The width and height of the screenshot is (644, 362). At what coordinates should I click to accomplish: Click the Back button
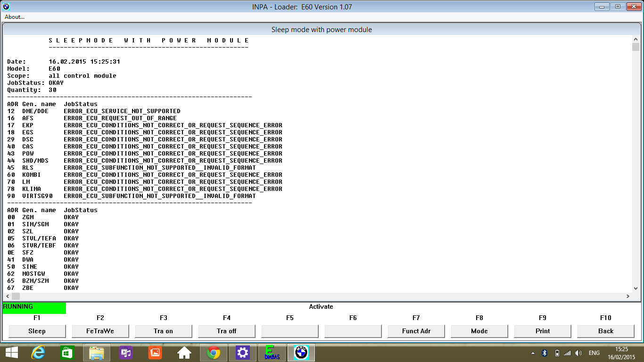coord(606,331)
